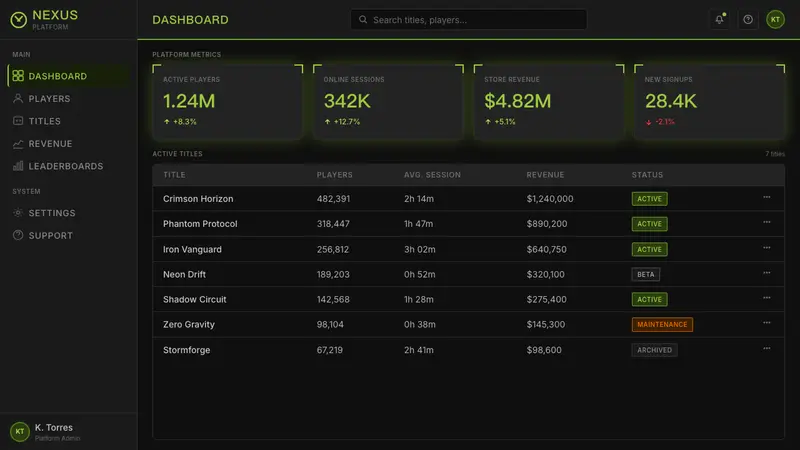Viewport: 800px width, 450px height.
Task: Open the help question-mark icon
Action: (747, 19)
